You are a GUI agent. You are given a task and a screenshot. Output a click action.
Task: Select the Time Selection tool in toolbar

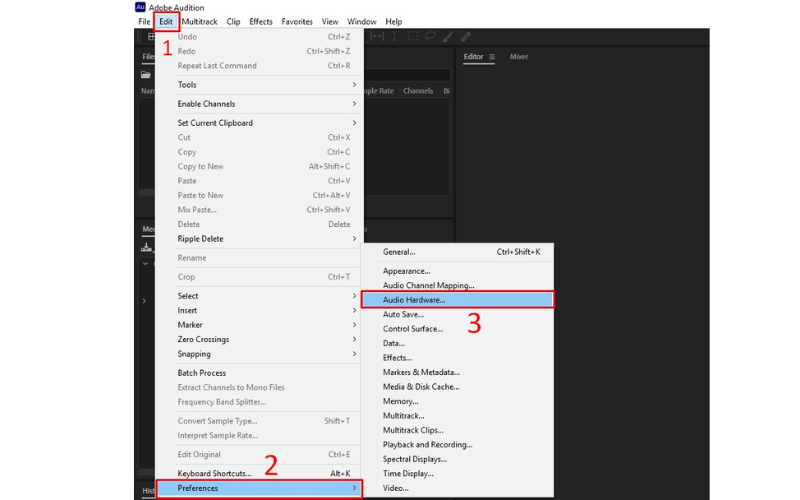click(394, 36)
